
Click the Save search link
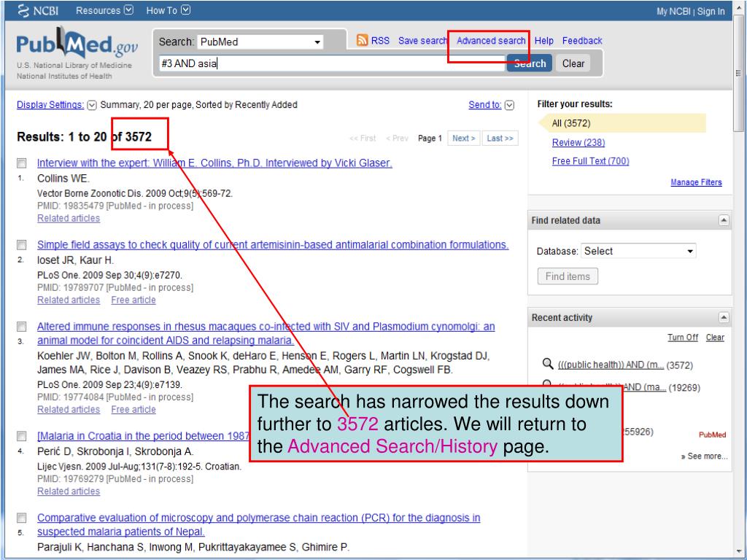[x=422, y=41]
